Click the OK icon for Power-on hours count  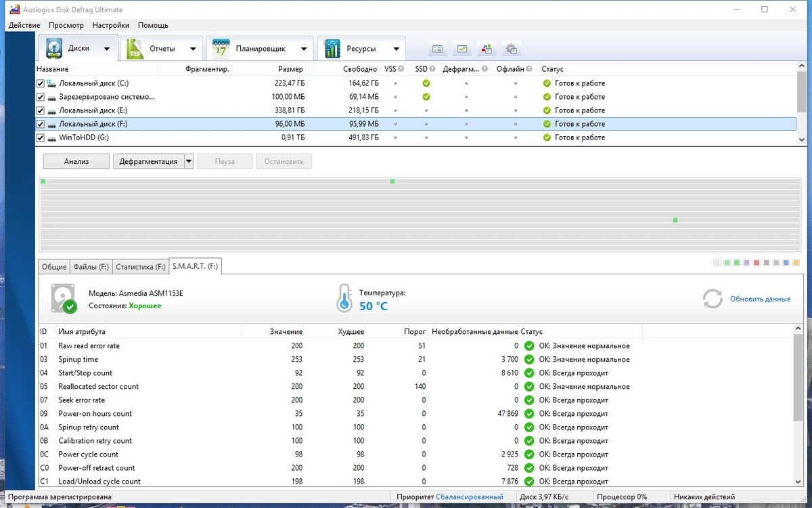pos(529,414)
